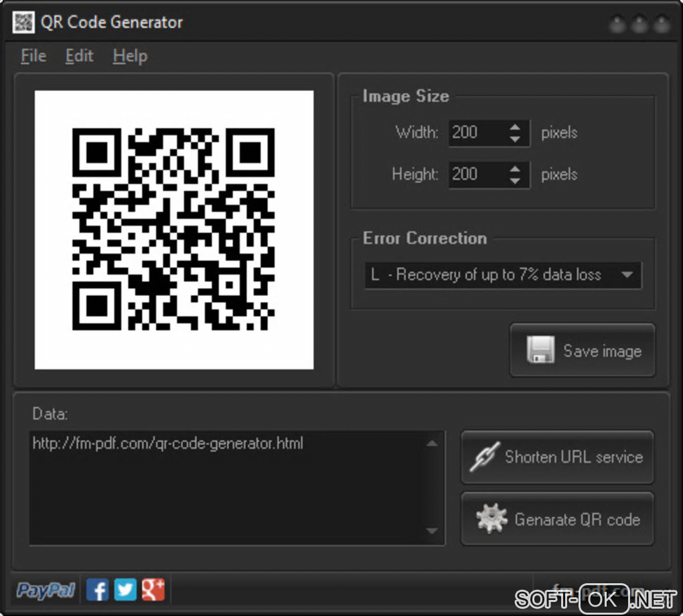Image resolution: width=683 pixels, height=616 pixels.
Task: Click the gear icon on Genarate QR code
Action: pos(491,518)
